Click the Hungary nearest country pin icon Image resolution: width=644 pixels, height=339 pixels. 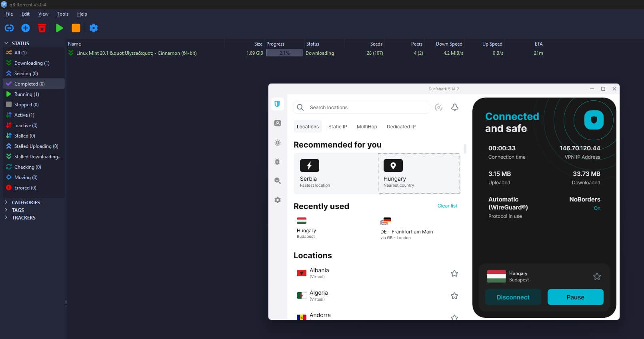click(x=393, y=166)
